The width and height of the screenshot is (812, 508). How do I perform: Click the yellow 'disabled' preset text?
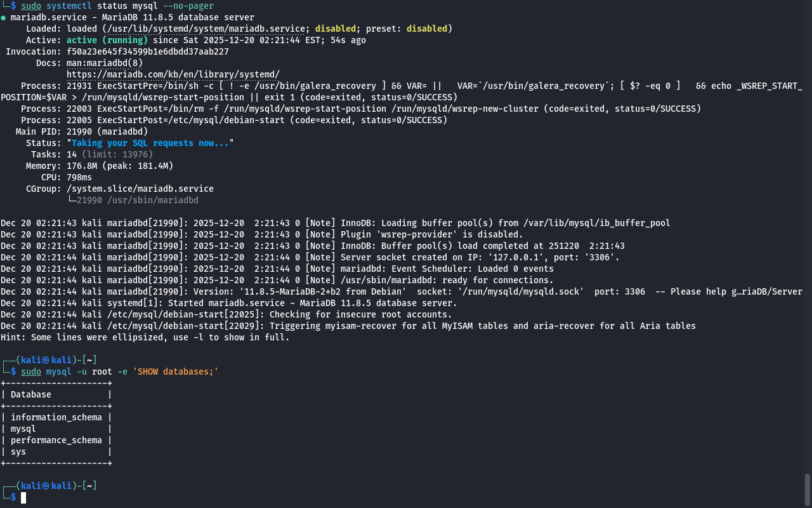click(x=426, y=29)
